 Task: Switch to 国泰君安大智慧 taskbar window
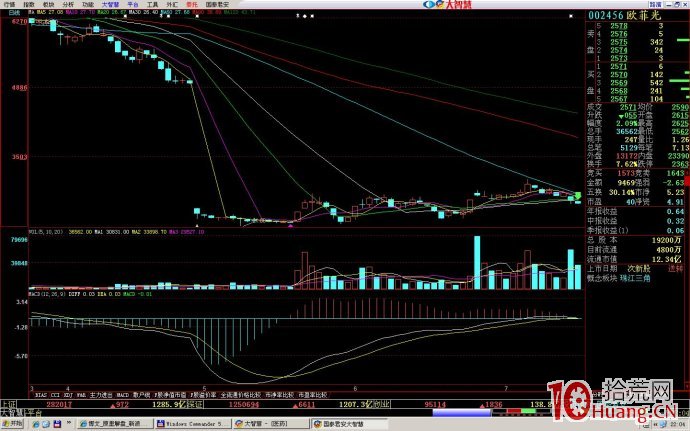tap(350, 424)
